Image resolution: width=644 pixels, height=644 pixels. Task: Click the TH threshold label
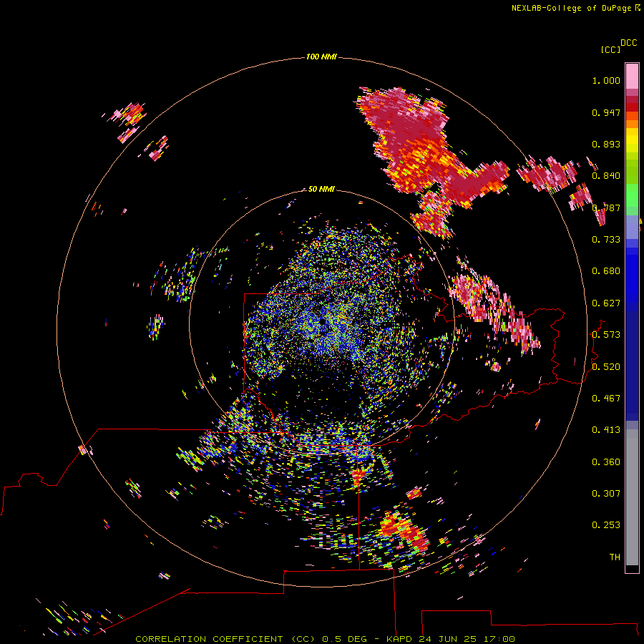coord(615,557)
